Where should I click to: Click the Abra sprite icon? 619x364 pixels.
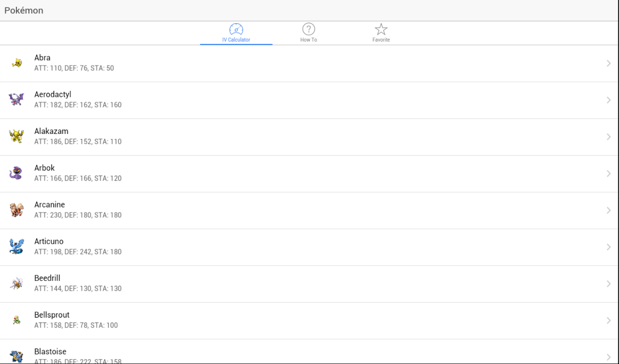pyautogui.click(x=17, y=63)
